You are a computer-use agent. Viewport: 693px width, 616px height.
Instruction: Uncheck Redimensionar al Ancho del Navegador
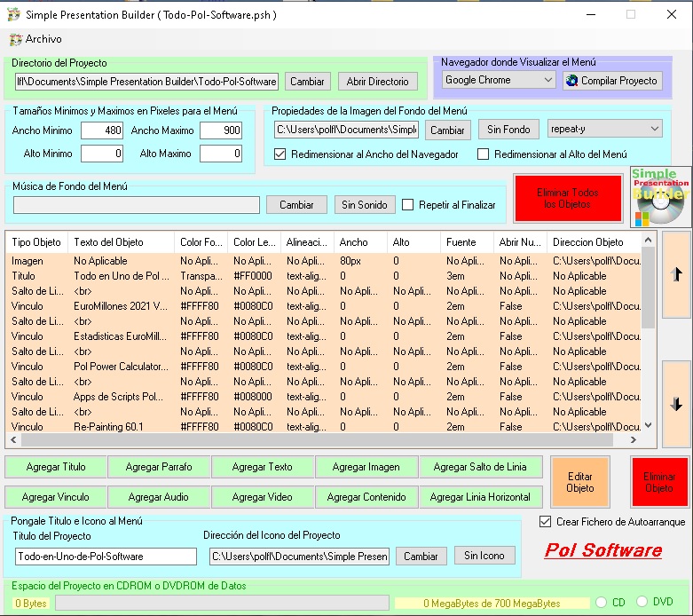(x=280, y=154)
